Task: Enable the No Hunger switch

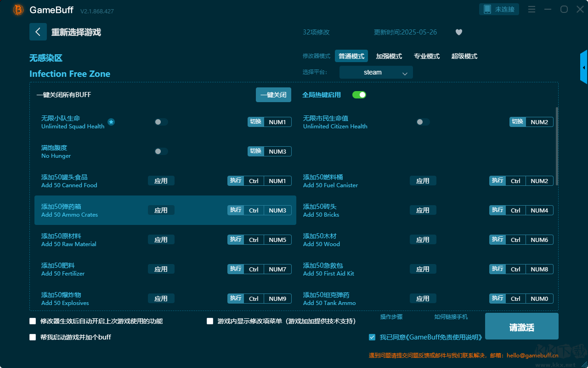Action: pos(161,151)
